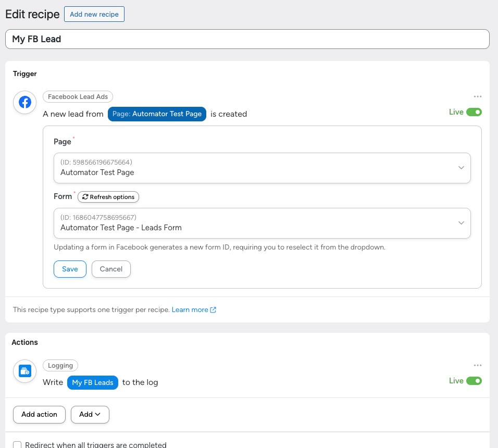Viewport: 498px width, 448px height.
Task: Click the Add new recipe button
Action: tap(94, 15)
